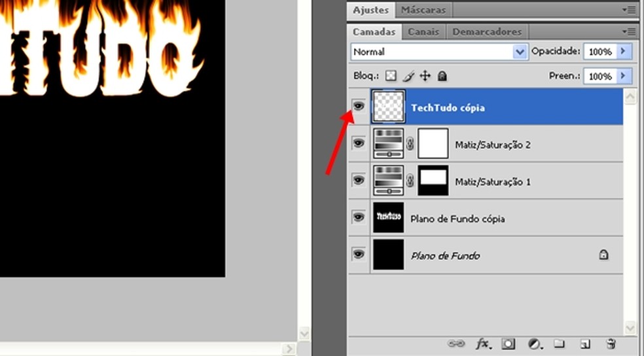Screen dimensions: 644x356
Task: Select the TechTudo cópia layer name
Action: pyautogui.click(x=448, y=107)
